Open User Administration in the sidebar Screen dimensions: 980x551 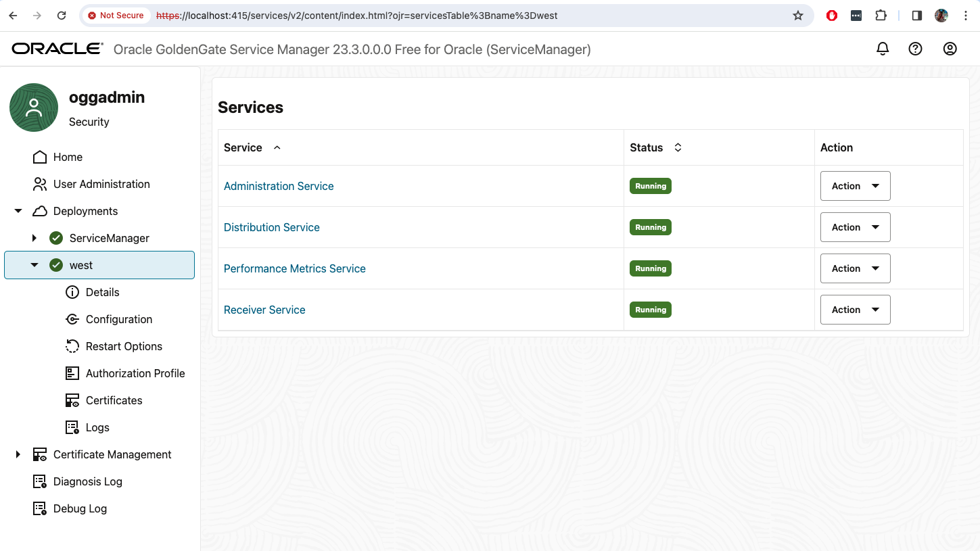coord(101,184)
